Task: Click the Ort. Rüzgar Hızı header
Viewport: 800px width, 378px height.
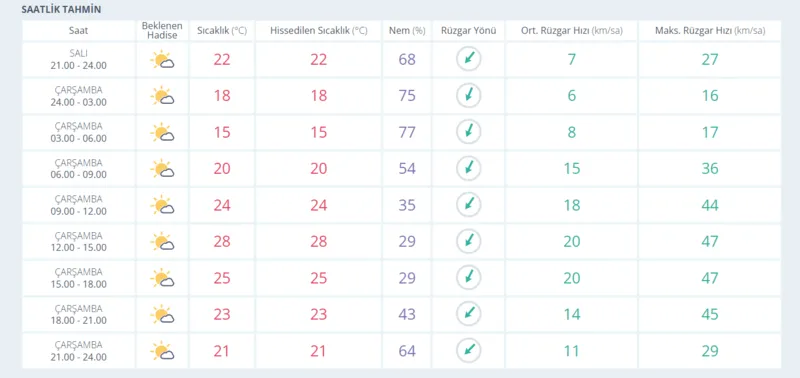Action: click(571, 31)
